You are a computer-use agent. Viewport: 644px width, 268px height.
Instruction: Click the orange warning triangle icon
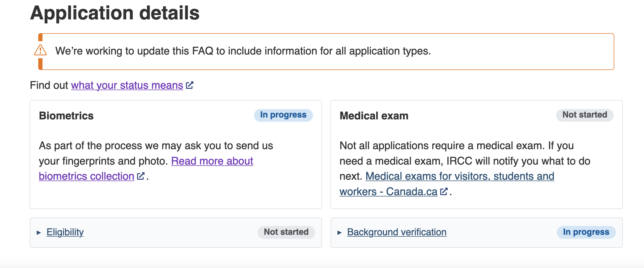coord(40,50)
